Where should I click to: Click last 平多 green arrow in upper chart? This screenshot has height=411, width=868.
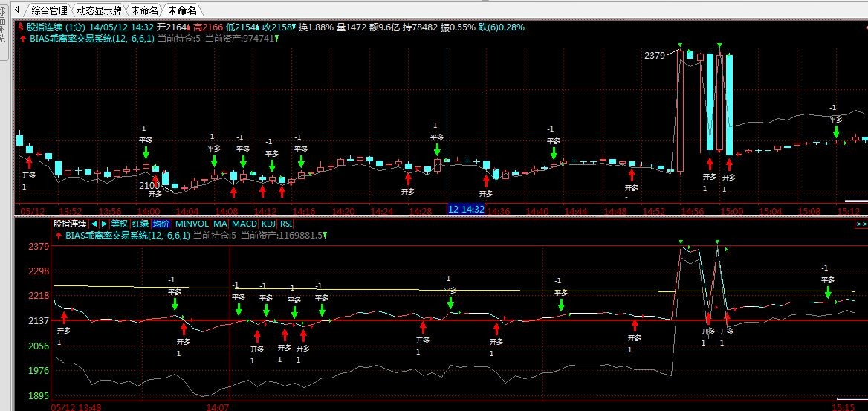tap(836, 132)
